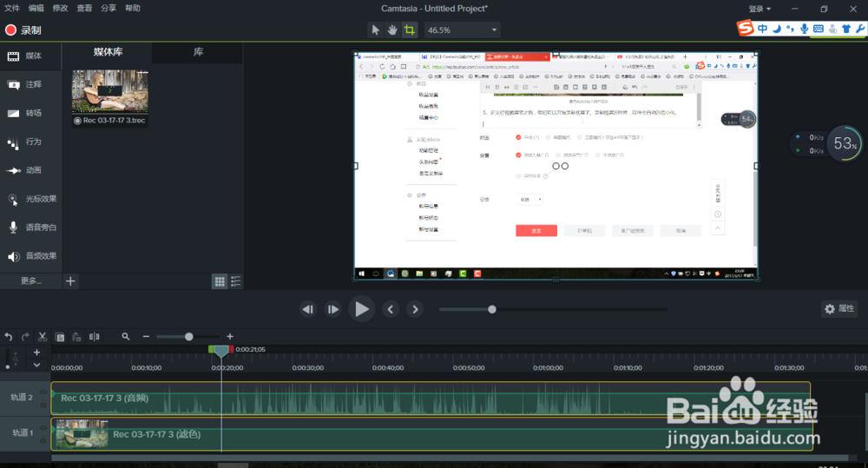Undo the last action
Viewport: 868px width, 468px height.
[9, 337]
